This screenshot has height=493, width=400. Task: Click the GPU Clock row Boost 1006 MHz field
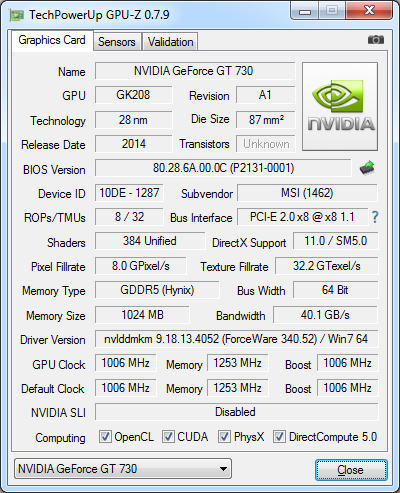[x=348, y=363]
